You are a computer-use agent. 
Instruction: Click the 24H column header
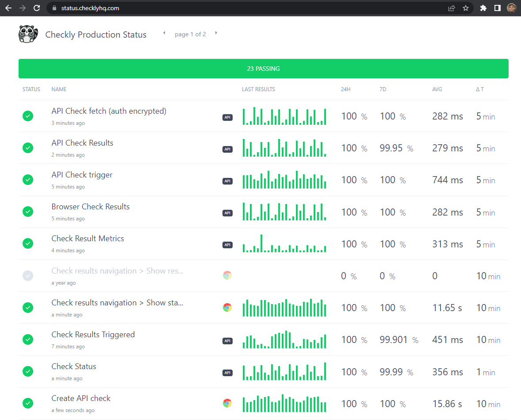click(x=345, y=89)
